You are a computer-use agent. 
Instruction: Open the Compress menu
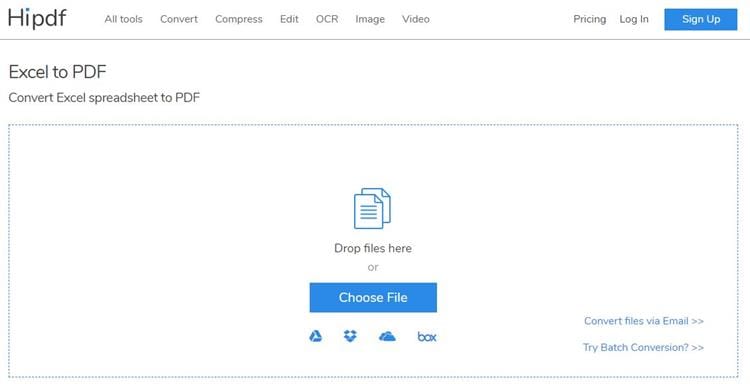coord(239,19)
